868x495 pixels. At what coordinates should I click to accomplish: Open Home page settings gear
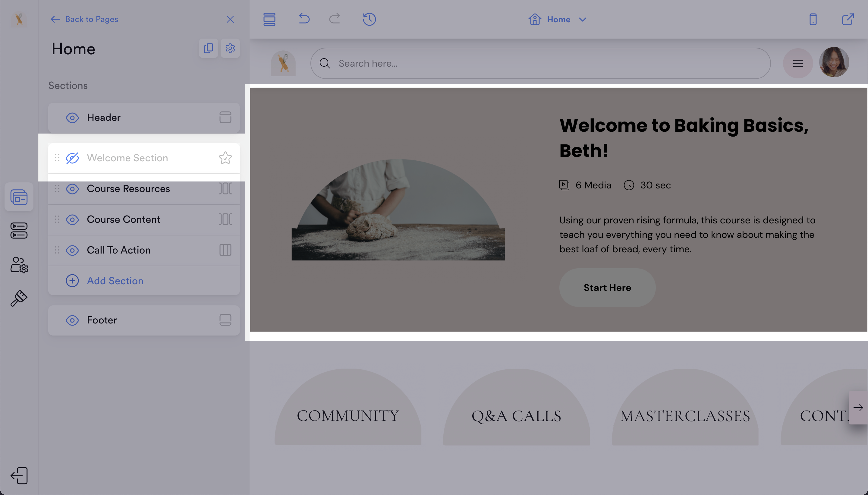coord(230,48)
